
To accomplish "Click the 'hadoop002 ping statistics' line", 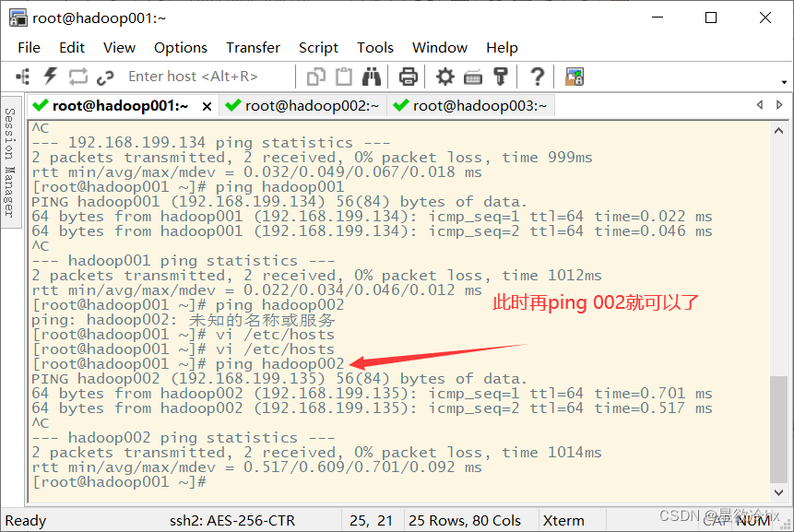I will (184, 437).
